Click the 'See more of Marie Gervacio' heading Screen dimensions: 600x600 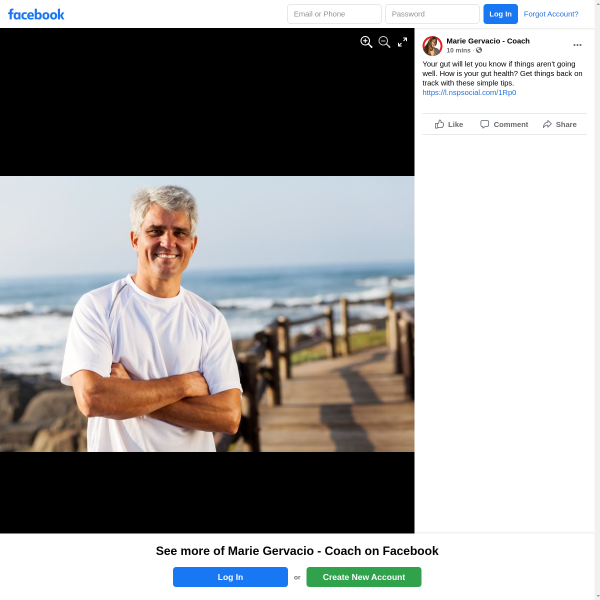297,551
